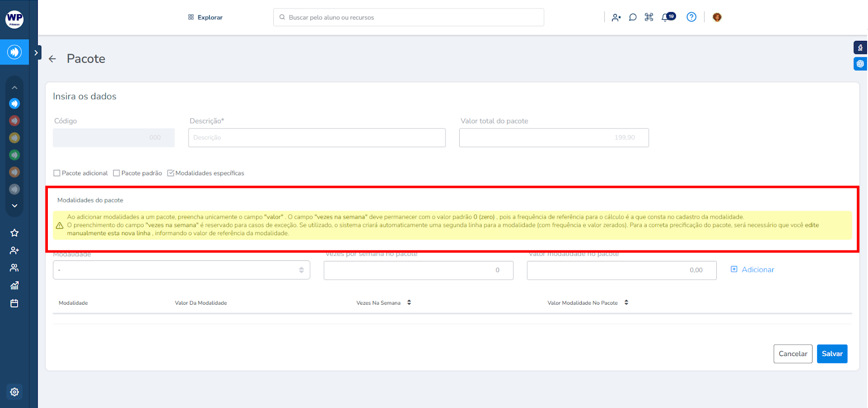Click the Cancelar button

tap(792, 354)
